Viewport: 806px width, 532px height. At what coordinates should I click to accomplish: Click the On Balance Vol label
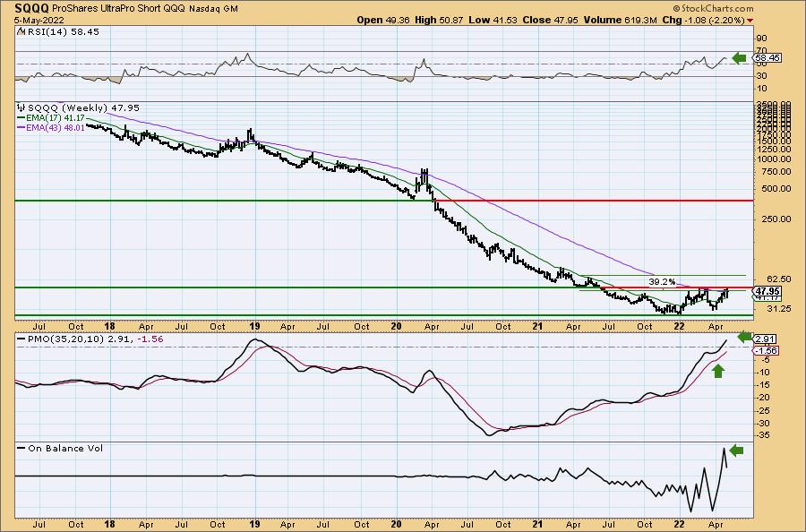(x=65, y=448)
